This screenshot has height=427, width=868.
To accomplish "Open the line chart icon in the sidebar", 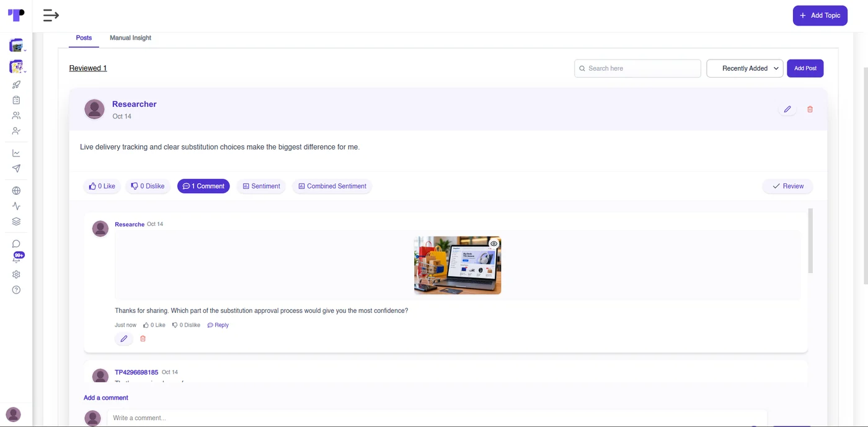I will pyautogui.click(x=16, y=153).
